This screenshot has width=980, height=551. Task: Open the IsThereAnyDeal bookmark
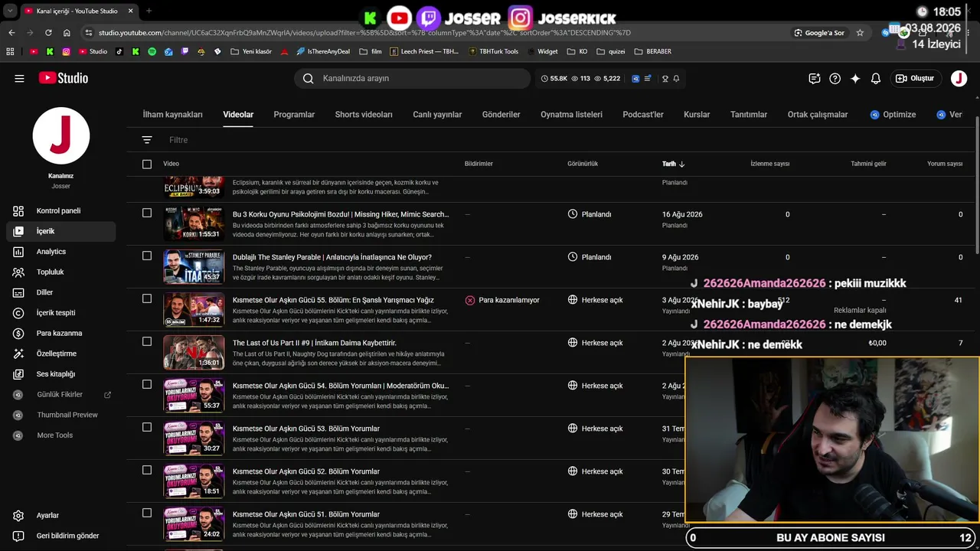tap(322, 51)
